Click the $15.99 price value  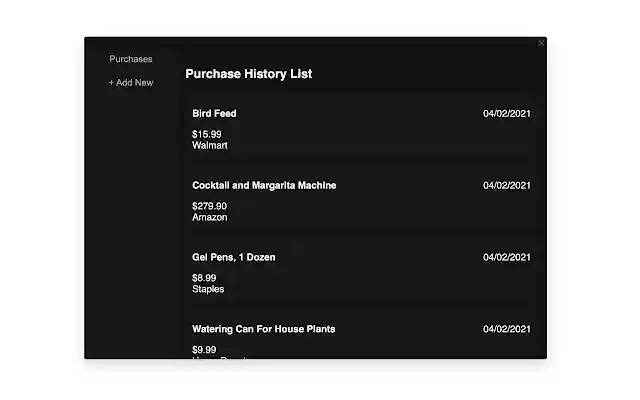click(x=207, y=134)
